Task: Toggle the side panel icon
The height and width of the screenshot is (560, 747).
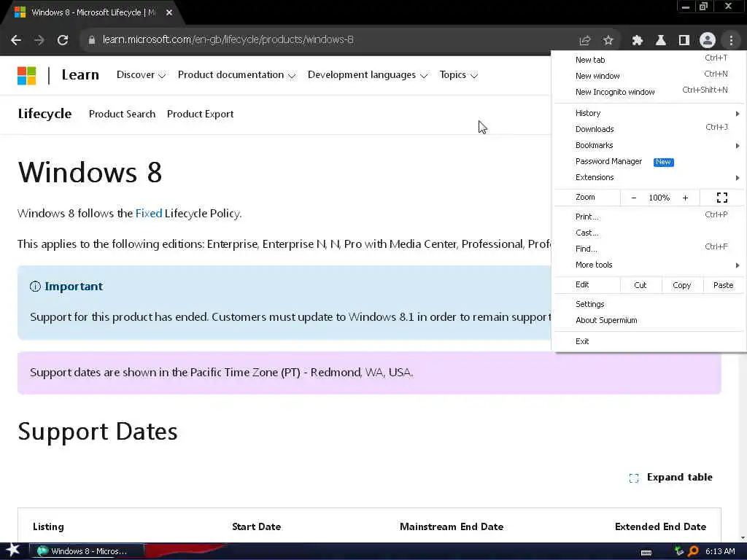Action: tap(684, 41)
